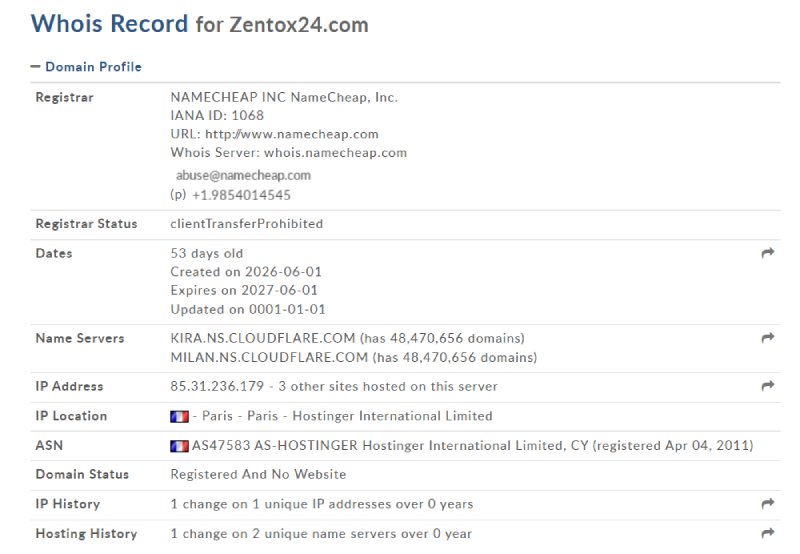The height and width of the screenshot is (554, 800).
Task: Click the http://www.namecheap.com URL text
Action: [x=292, y=134]
